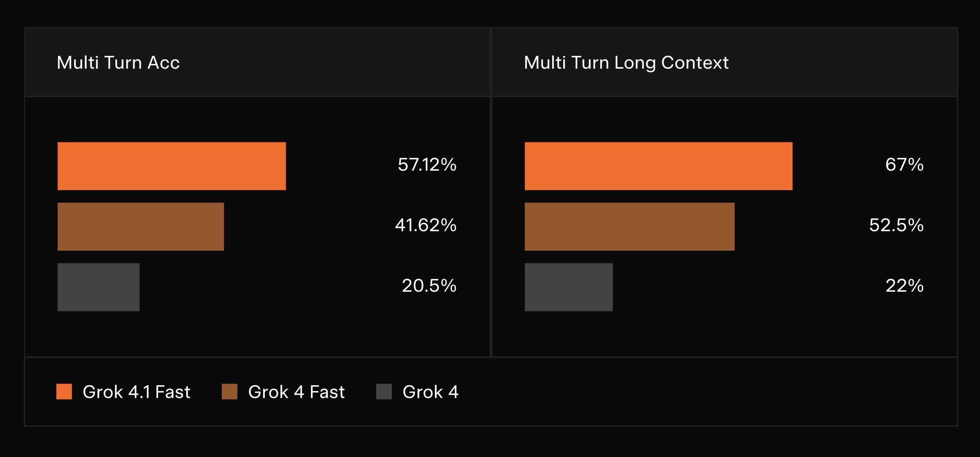Select the 52.5% value label

(896, 225)
